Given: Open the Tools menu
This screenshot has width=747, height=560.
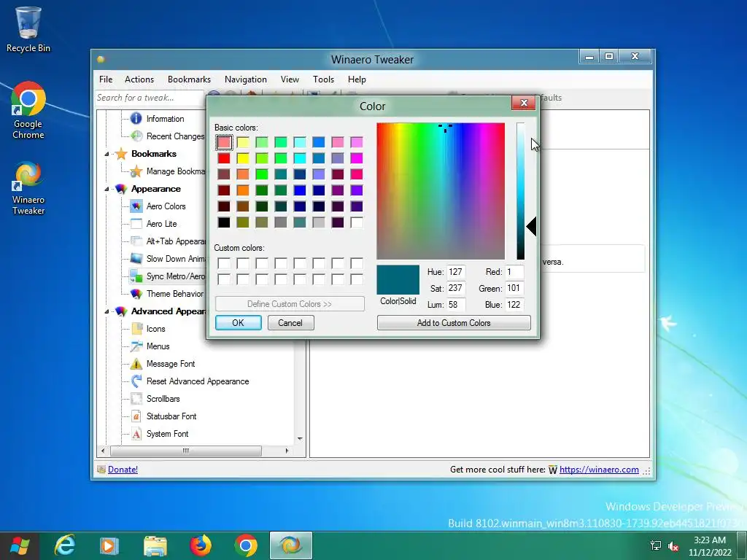Looking at the screenshot, I should [323, 79].
